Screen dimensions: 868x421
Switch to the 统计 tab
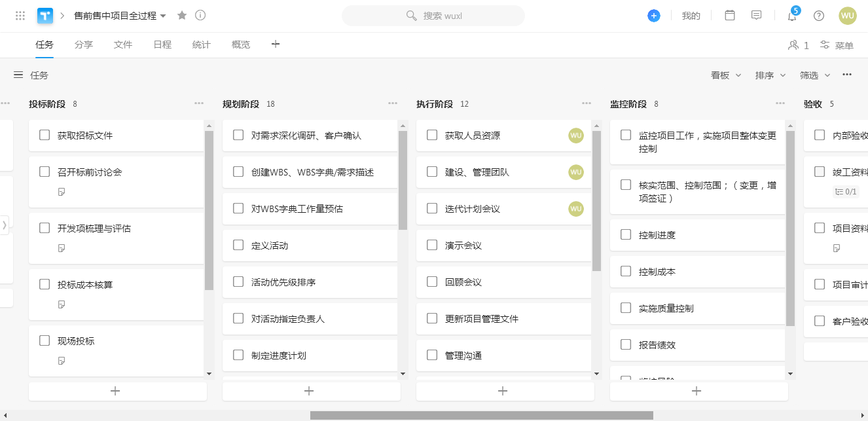point(202,45)
